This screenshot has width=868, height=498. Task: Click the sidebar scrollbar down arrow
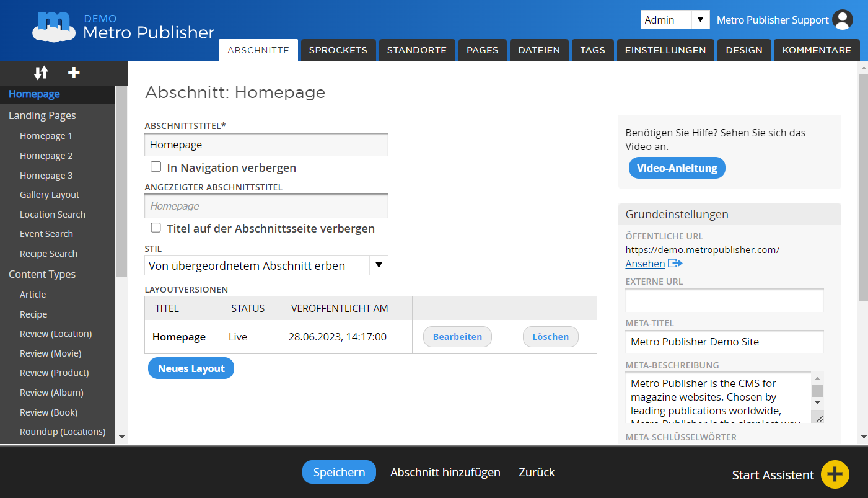[121, 437]
